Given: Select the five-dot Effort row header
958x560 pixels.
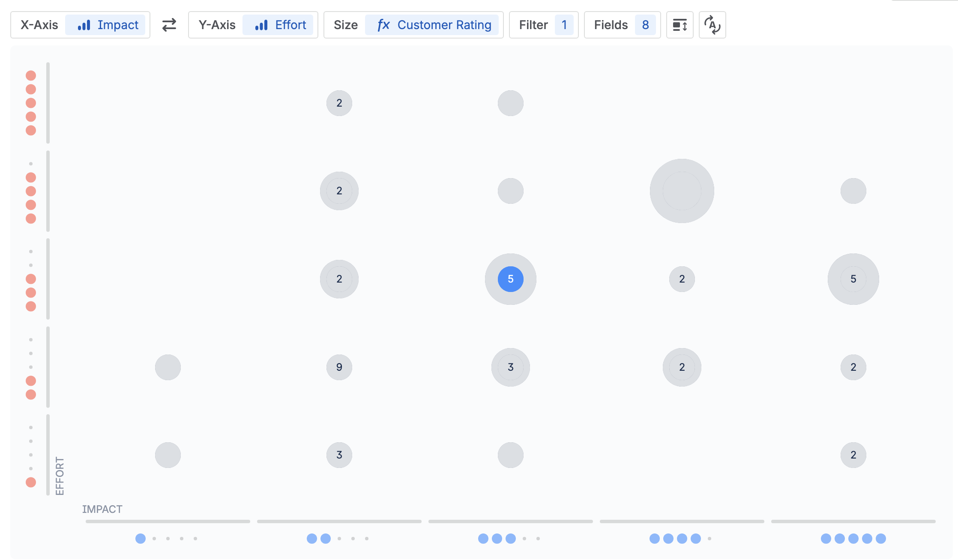Looking at the screenshot, I should point(31,103).
